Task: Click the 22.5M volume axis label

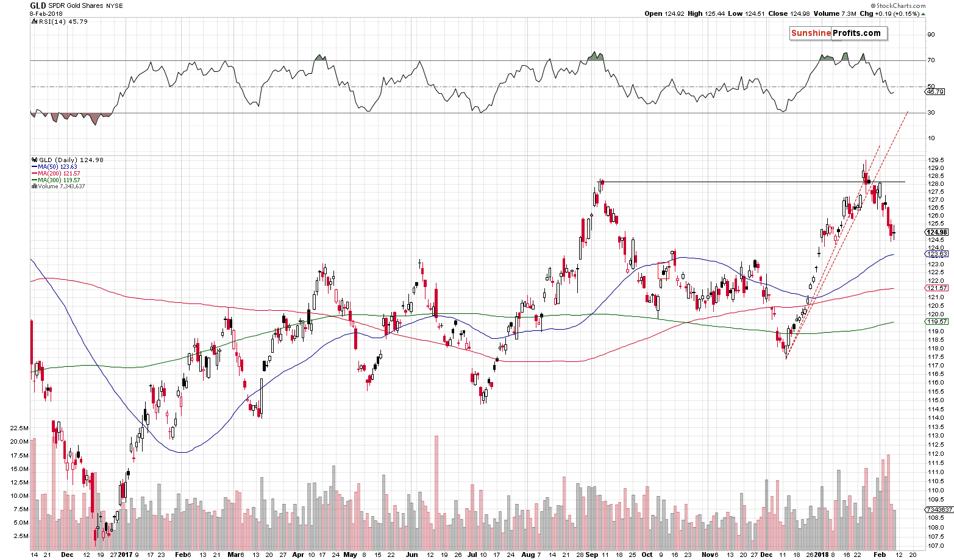Action: [19, 428]
